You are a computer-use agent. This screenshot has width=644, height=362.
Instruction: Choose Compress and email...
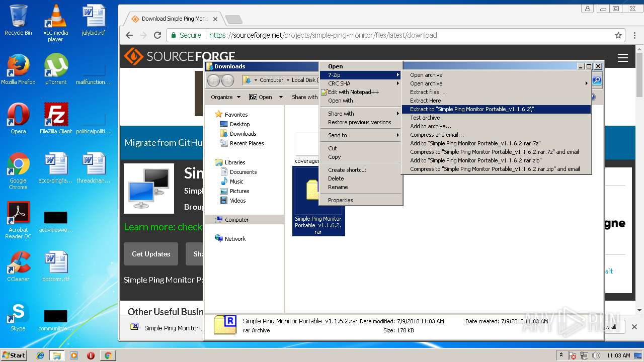point(496,135)
